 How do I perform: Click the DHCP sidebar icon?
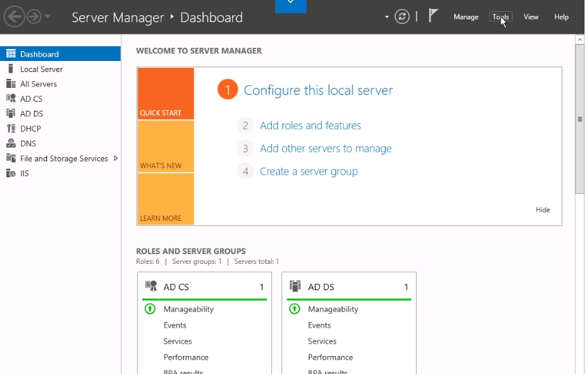(x=11, y=128)
